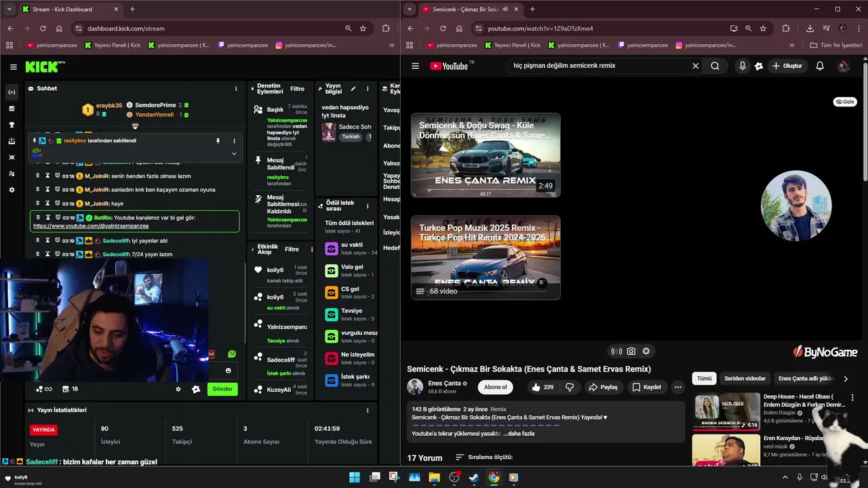Open the chat settings gear next to Gönder
This screenshot has height=488, width=868.
tap(178, 389)
